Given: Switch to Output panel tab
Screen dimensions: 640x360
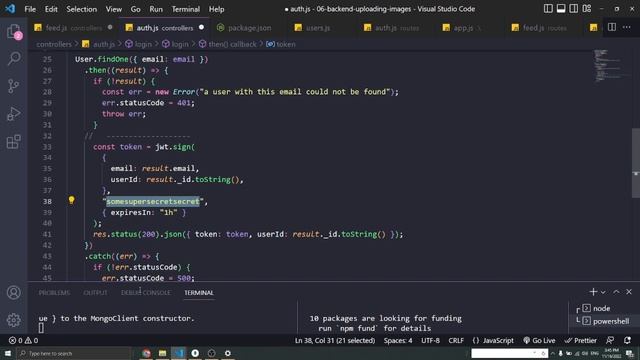Looking at the screenshot, I should 95,293.
